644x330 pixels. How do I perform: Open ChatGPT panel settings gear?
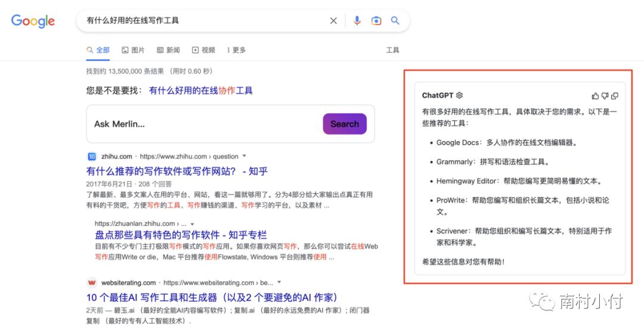460,95
